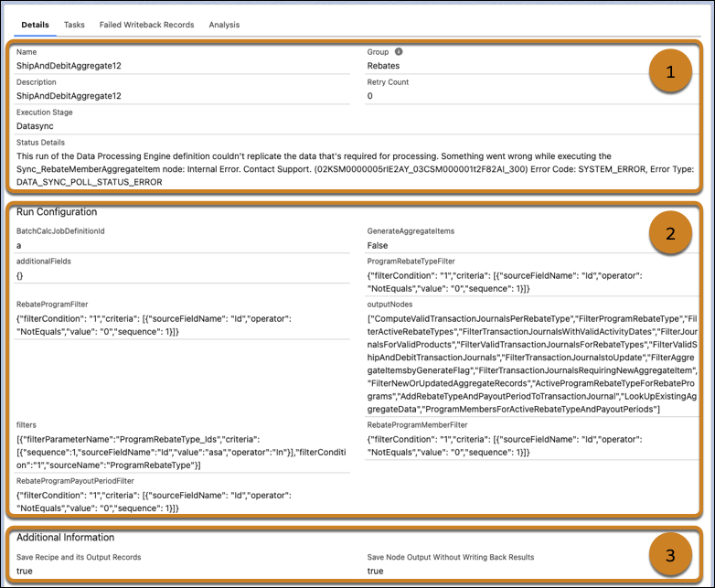
Task: Click the RebateProgramMemberFilter JSON value
Action: 505,445
